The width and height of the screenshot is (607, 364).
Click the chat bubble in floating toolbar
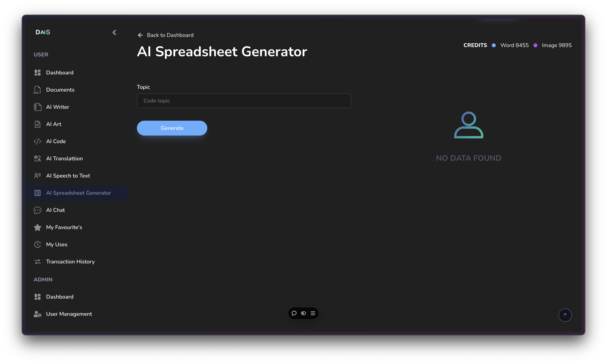(x=294, y=313)
